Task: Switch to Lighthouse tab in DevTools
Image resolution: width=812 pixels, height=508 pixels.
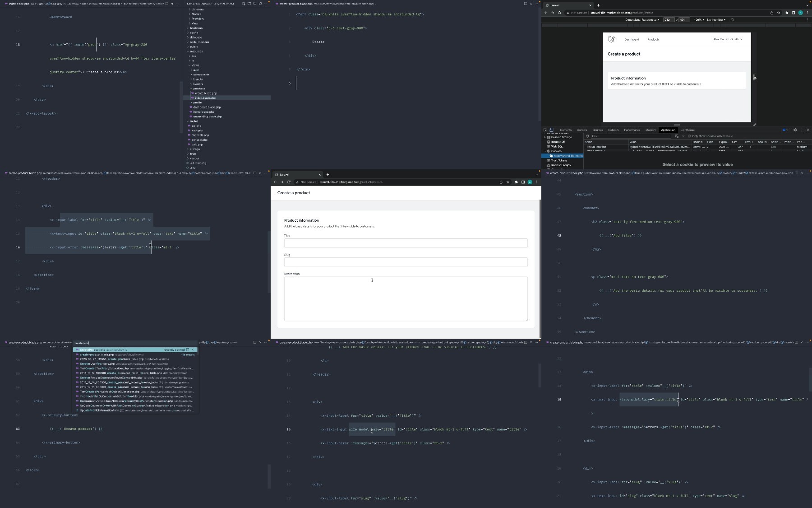Action: click(x=687, y=130)
